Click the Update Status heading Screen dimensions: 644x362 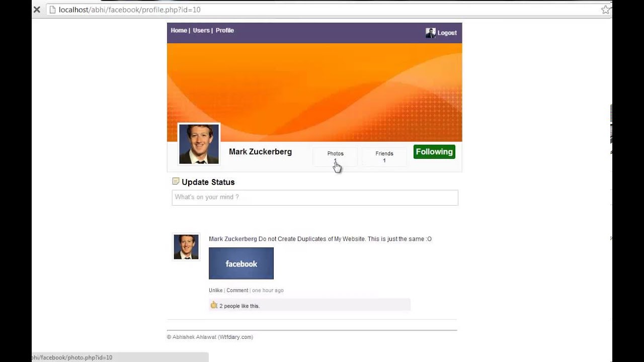[208, 182]
